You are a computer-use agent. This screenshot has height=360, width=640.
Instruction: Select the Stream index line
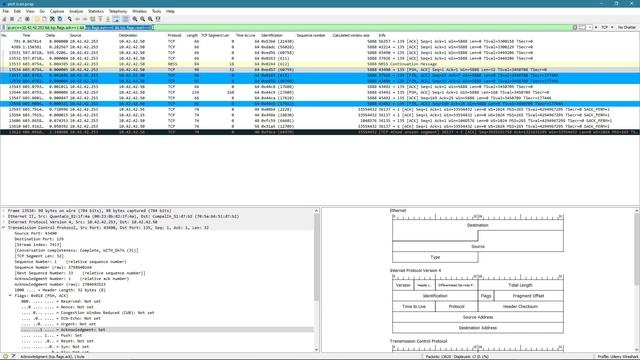[x=38, y=244]
